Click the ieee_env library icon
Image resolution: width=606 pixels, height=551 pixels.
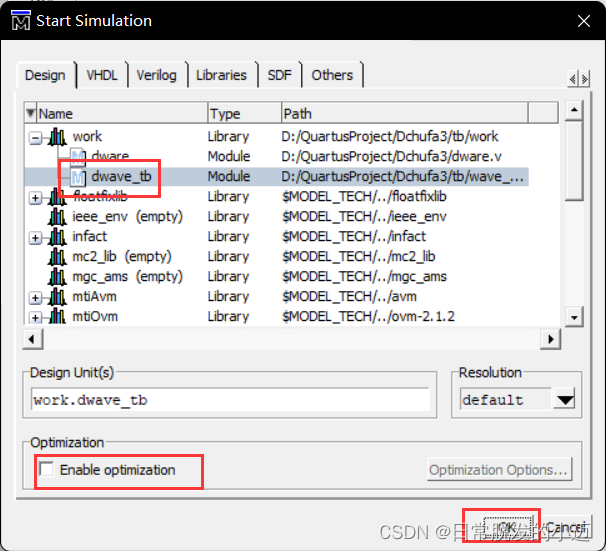pyautogui.click(x=57, y=217)
